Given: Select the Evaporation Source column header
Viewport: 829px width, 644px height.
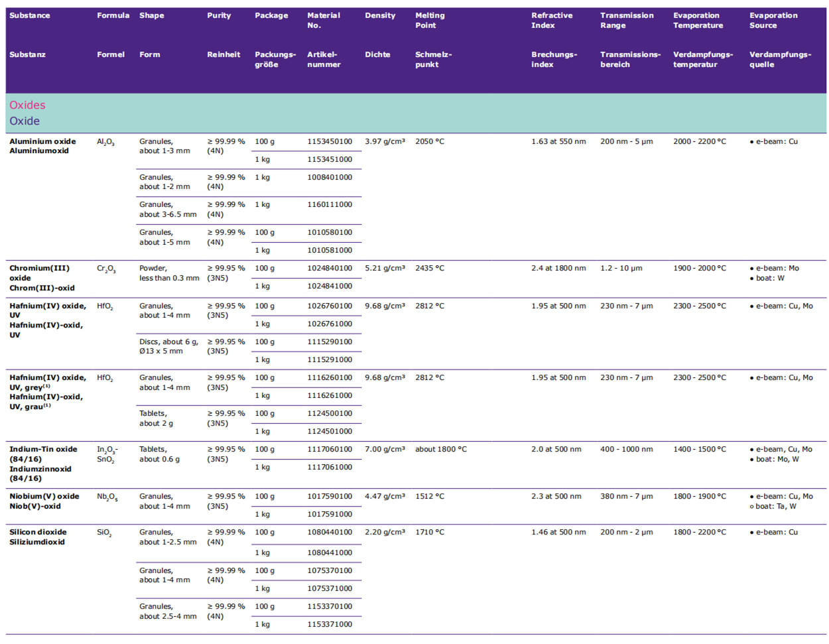Looking at the screenshot, I should coord(773,20).
